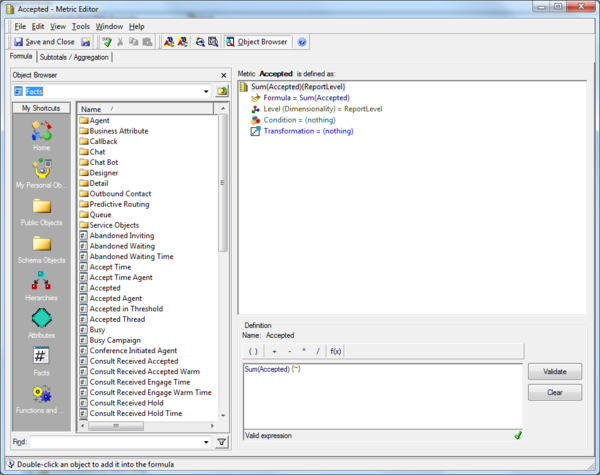This screenshot has height=475, width=600.
Task: Open the Public Objects folder shortcut
Action: point(41,208)
